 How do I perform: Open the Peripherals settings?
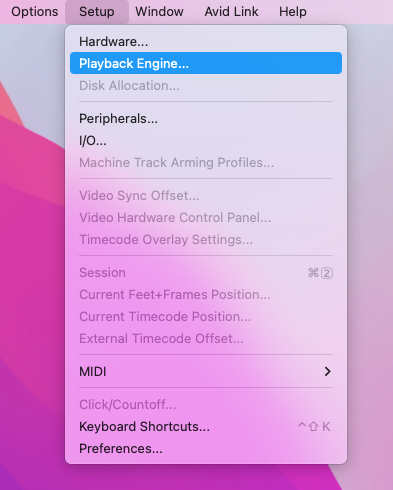click(x=206, y=119)
